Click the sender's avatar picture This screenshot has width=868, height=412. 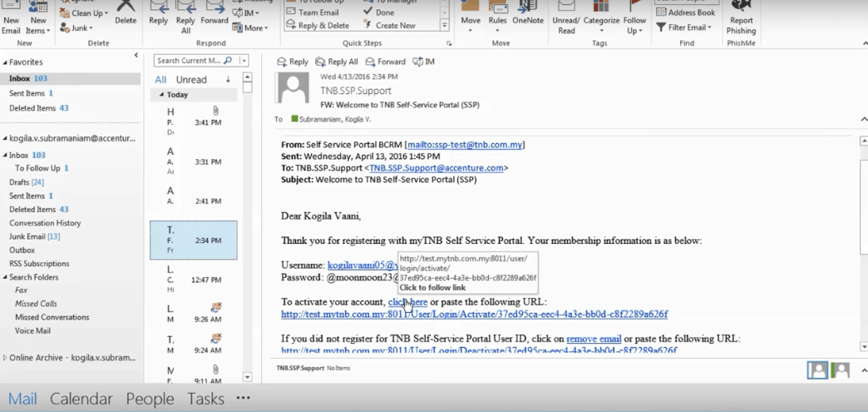(293, 89)
